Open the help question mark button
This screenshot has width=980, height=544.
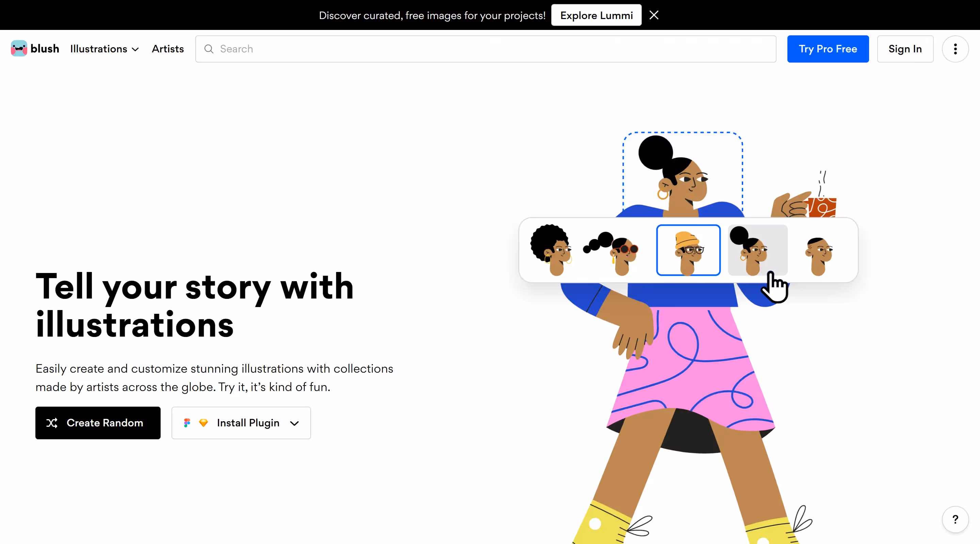(x=955, y=519)
